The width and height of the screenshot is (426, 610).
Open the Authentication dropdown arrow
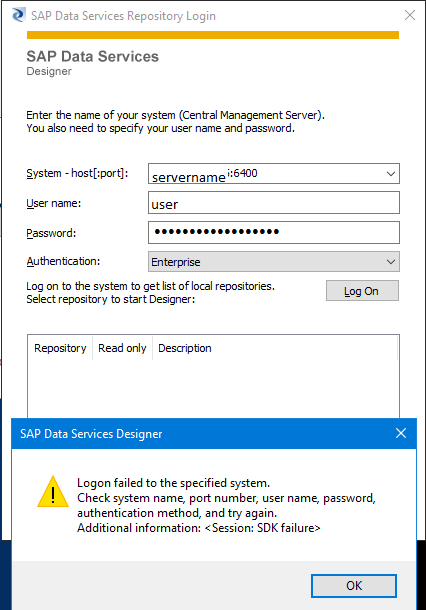click(x=391, y=262)
